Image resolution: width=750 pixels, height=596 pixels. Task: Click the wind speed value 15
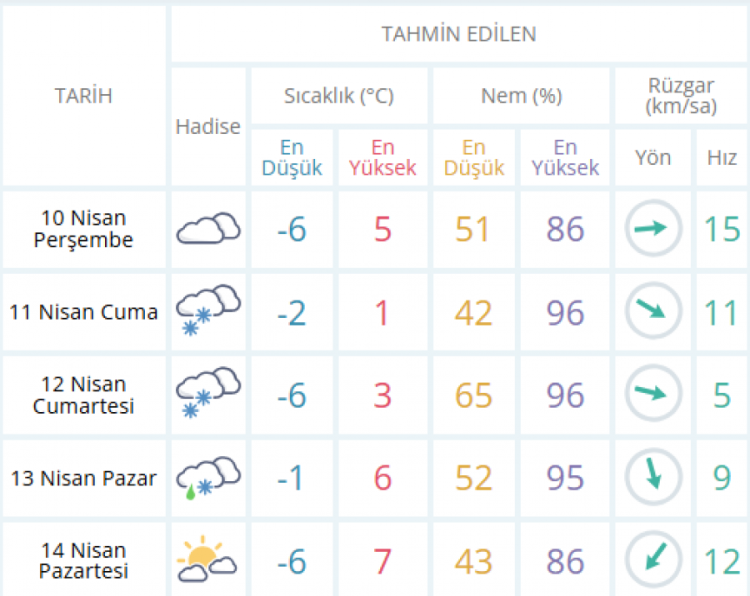(721, 229)
